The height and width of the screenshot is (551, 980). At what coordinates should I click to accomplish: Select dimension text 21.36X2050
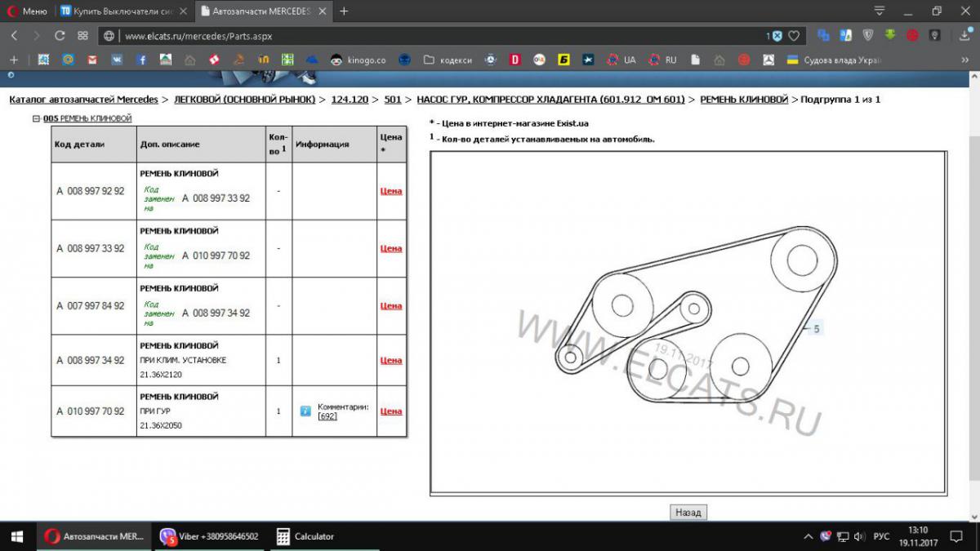pos(161,425)
